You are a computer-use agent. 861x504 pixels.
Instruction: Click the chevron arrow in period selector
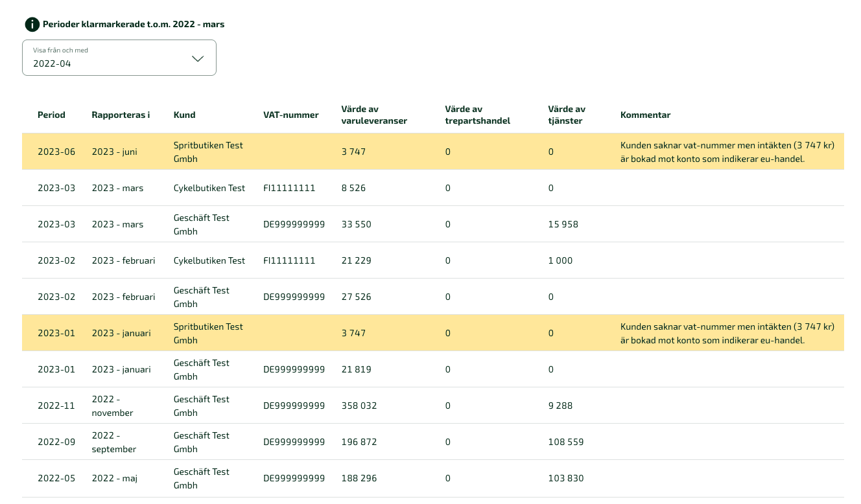(198, 58)
